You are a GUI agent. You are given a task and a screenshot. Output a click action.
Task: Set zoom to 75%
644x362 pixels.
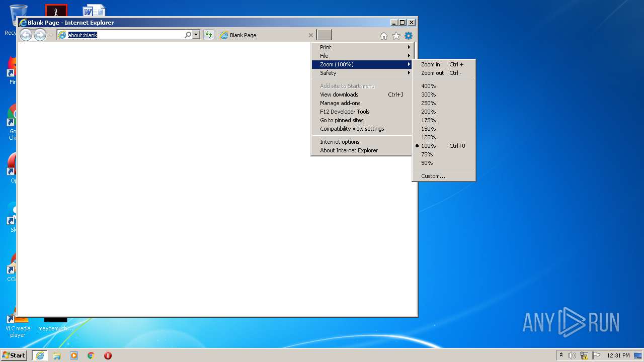[x=444, y=154]
